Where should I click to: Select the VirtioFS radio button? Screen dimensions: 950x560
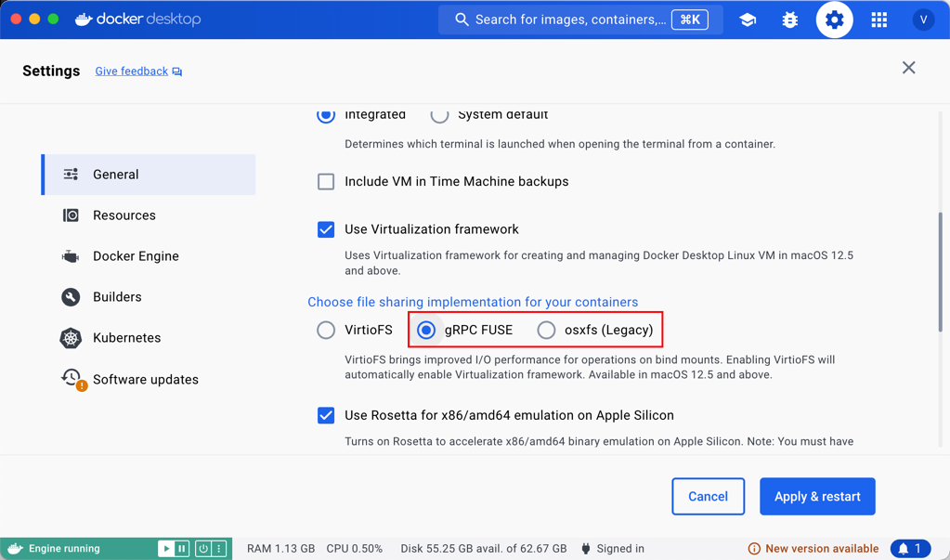tap(326, 330)
